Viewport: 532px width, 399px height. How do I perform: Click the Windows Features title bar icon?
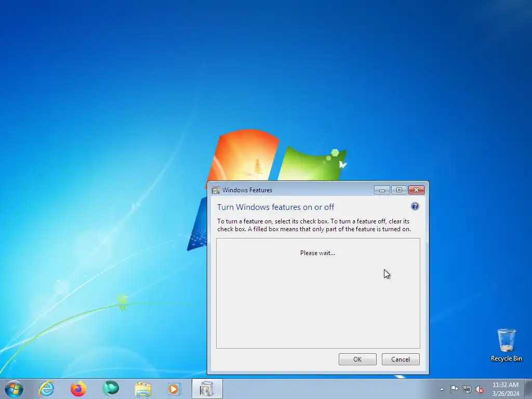[216, 190]
